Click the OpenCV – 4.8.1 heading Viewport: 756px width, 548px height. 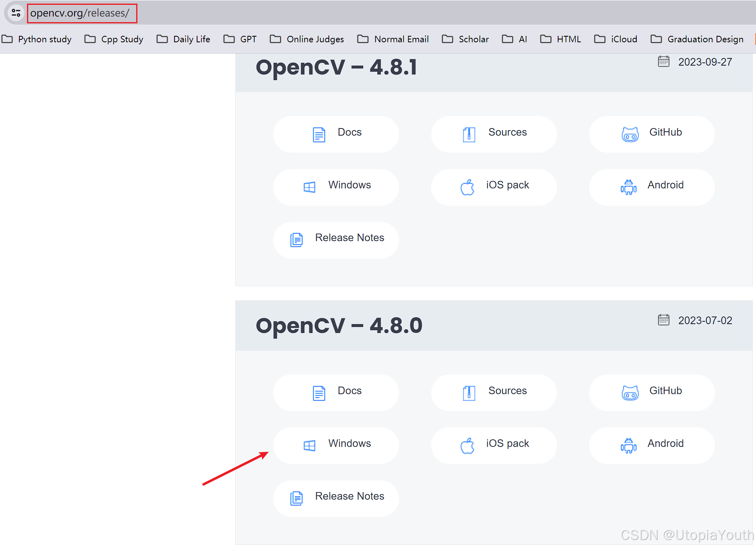336,67
